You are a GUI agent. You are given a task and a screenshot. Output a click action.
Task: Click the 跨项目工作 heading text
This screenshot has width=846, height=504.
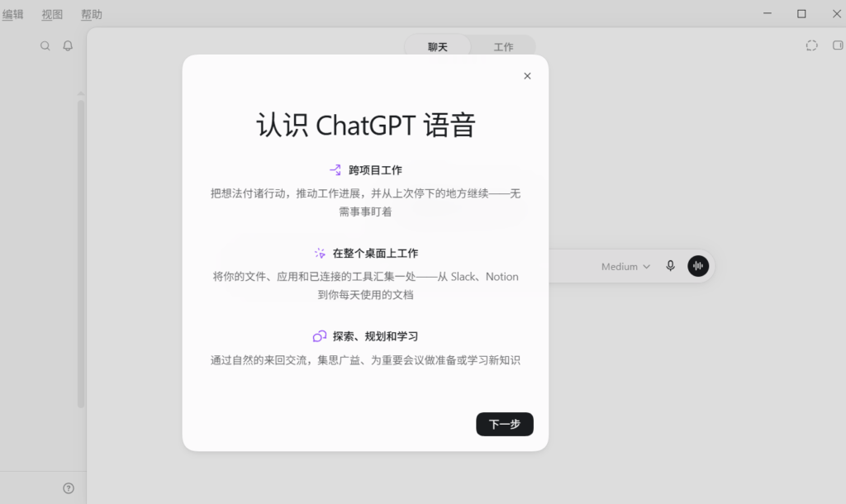376,170
